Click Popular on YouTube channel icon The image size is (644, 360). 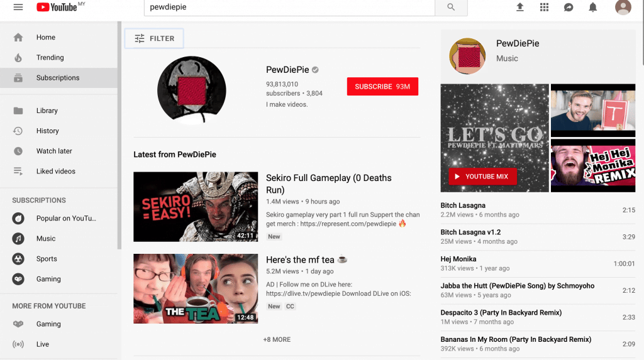pyautogui.click(x=18, y=219)
